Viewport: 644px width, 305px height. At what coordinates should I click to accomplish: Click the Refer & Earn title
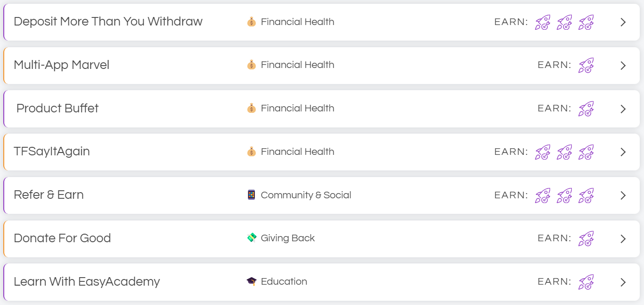coord(49,195)
